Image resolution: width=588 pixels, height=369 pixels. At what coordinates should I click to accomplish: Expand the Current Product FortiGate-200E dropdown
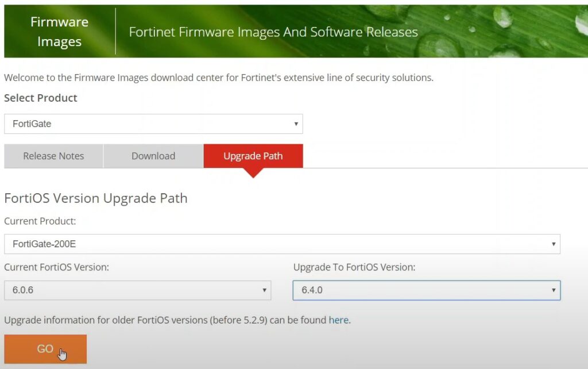pos(282,244)
